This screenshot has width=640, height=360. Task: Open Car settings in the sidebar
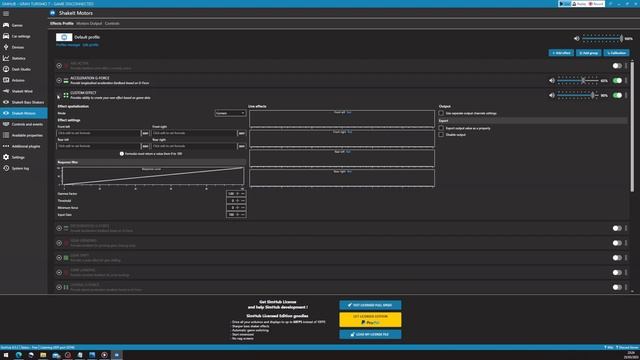point(24,36)
